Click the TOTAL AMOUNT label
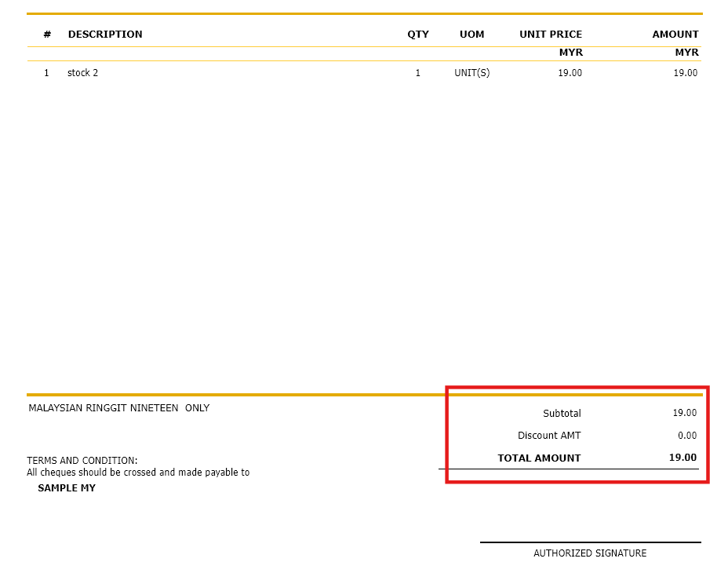728x584 pixels. (x=539, y=458)
